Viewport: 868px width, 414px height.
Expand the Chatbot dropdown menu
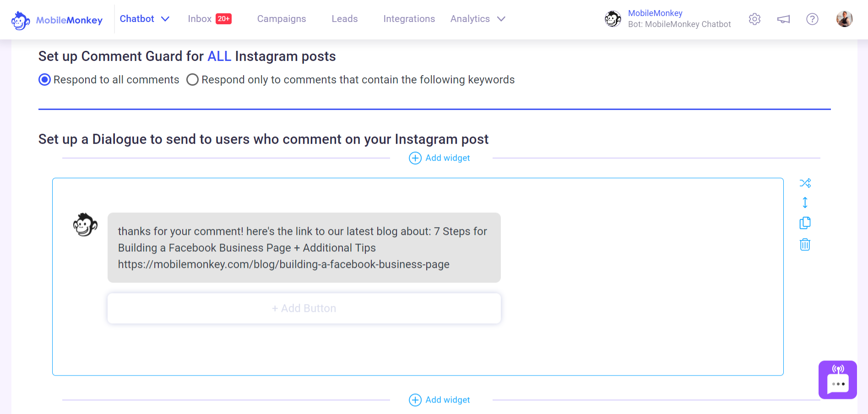coord(144,19)
